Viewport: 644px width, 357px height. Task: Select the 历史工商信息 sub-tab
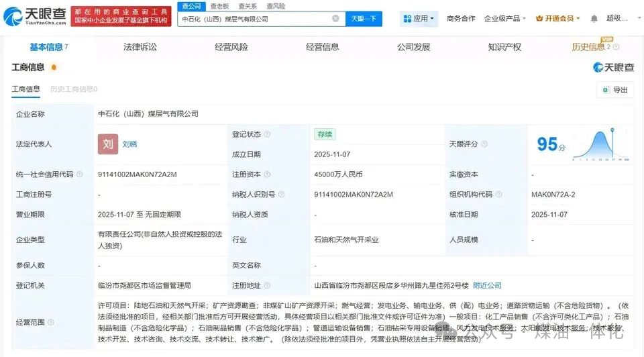tap(74, 89)
